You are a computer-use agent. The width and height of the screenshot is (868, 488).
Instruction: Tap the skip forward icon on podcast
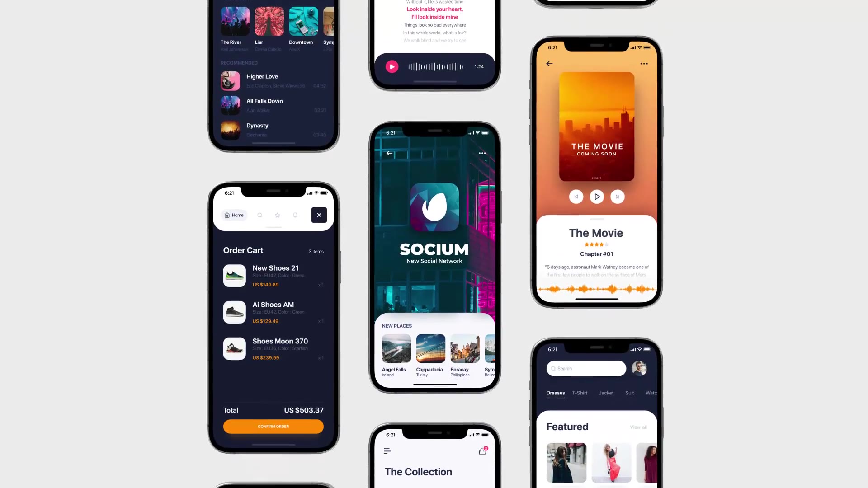tap(618, 197)
